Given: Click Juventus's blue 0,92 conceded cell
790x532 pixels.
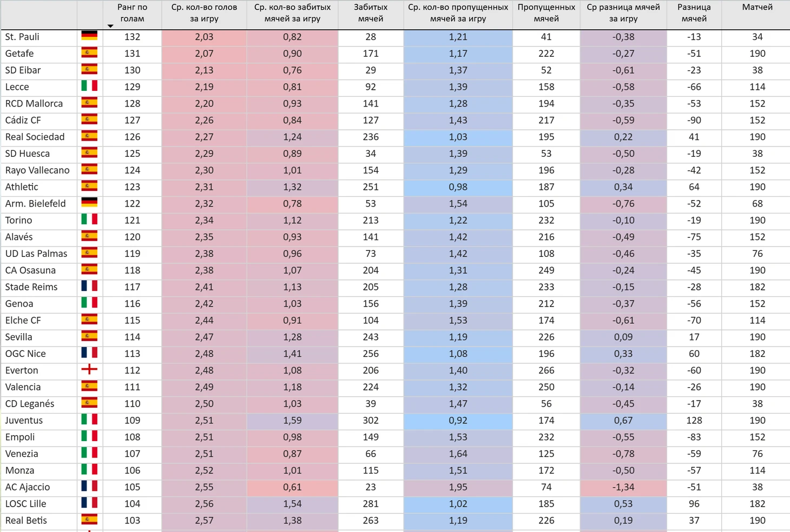Looking at the screenshot, I should [458, 420].
